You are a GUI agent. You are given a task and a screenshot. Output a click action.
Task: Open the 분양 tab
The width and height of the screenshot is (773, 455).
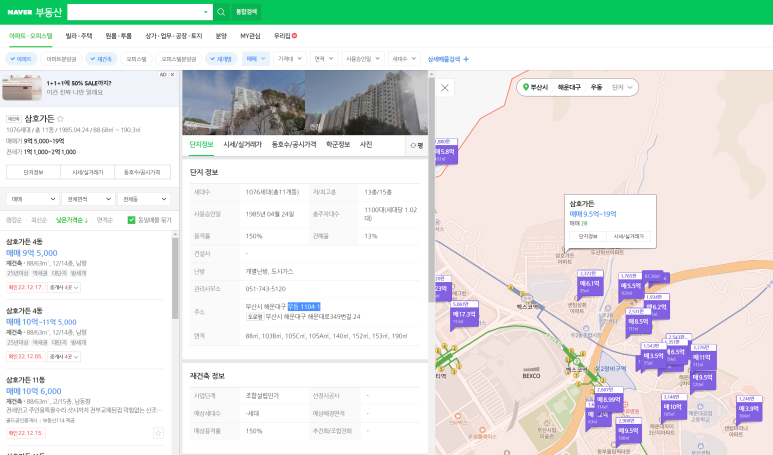(221, 36)
